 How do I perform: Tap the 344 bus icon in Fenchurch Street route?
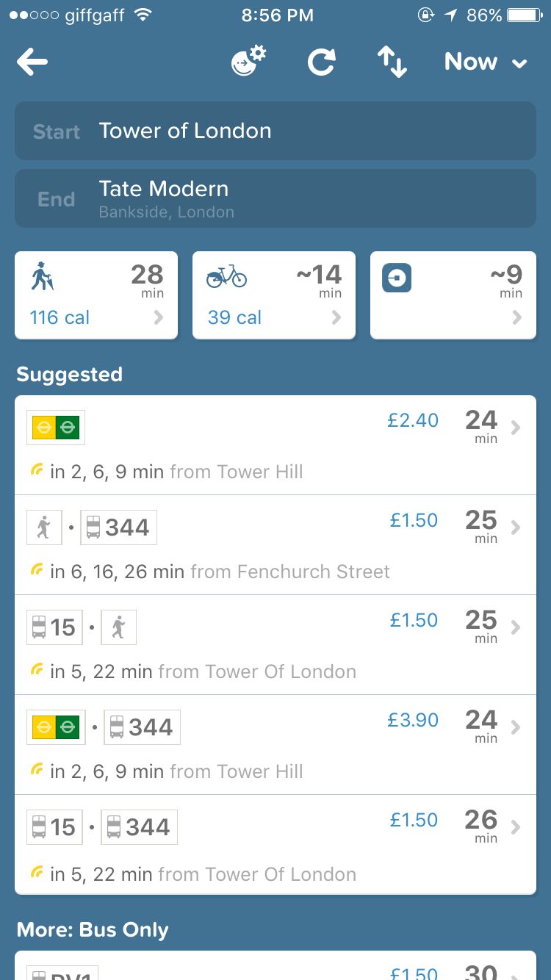coord(118,527)
